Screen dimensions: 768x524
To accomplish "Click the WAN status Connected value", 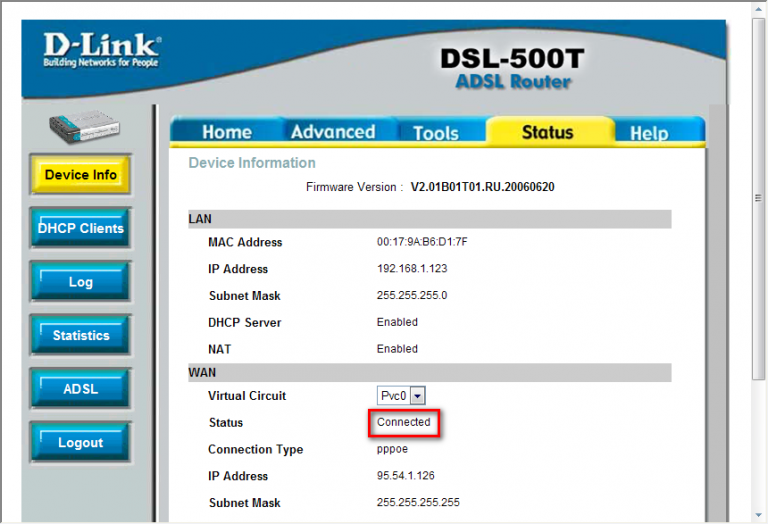I will [404, 422].
